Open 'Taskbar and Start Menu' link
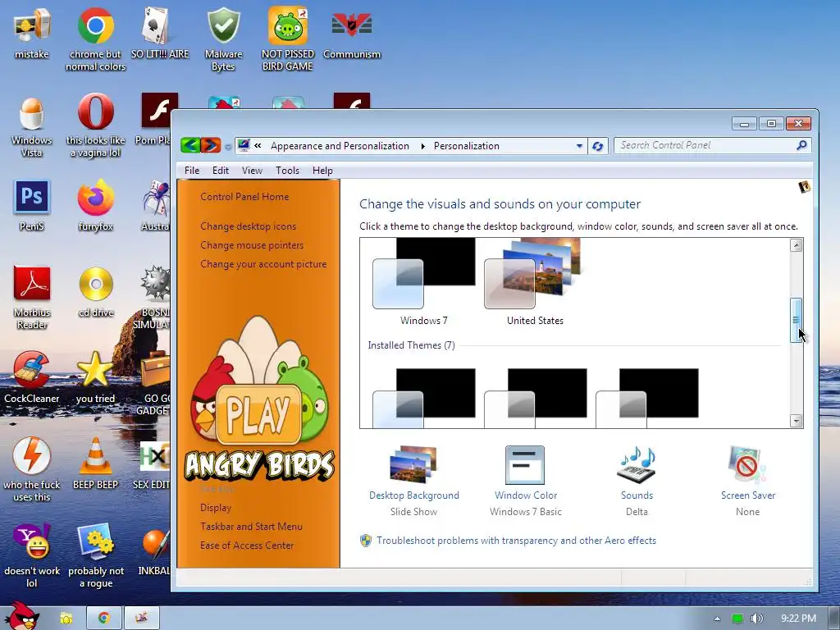 (x=251, y=526)
